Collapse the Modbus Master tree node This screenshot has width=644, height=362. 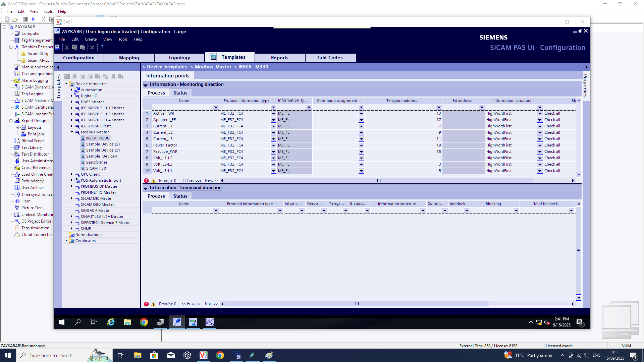72,132
